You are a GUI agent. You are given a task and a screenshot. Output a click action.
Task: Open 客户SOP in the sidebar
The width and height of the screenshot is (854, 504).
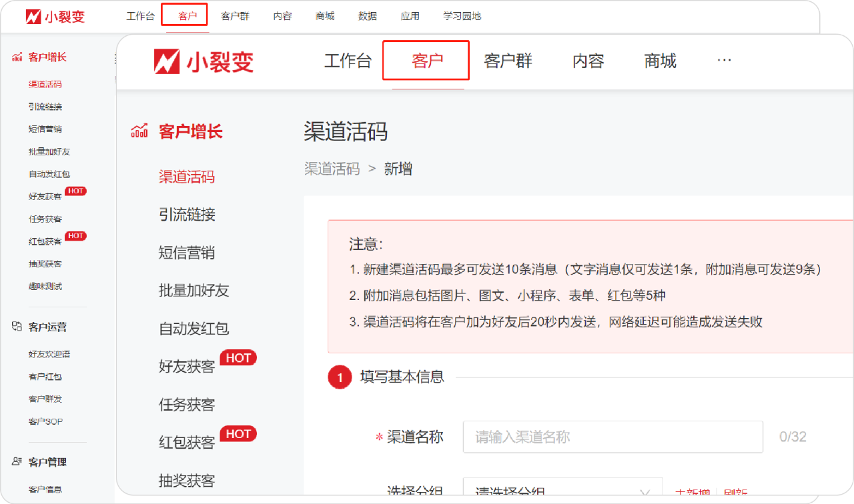click(45, 421)
